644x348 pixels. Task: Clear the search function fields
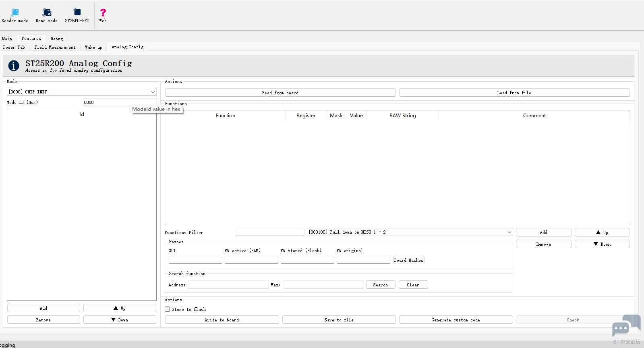pyautogui.click(x=413, y=285)
